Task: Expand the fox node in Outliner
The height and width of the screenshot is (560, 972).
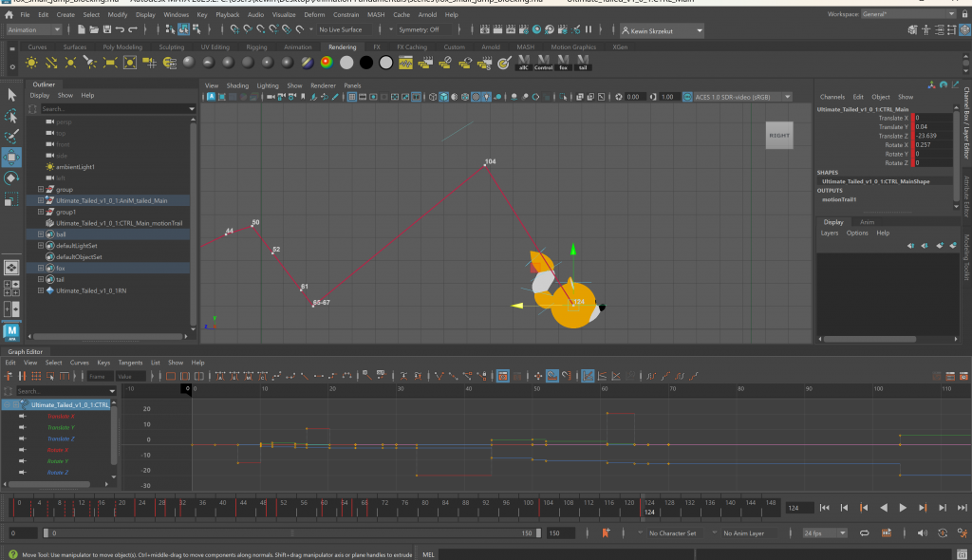Action: [41, 268]
